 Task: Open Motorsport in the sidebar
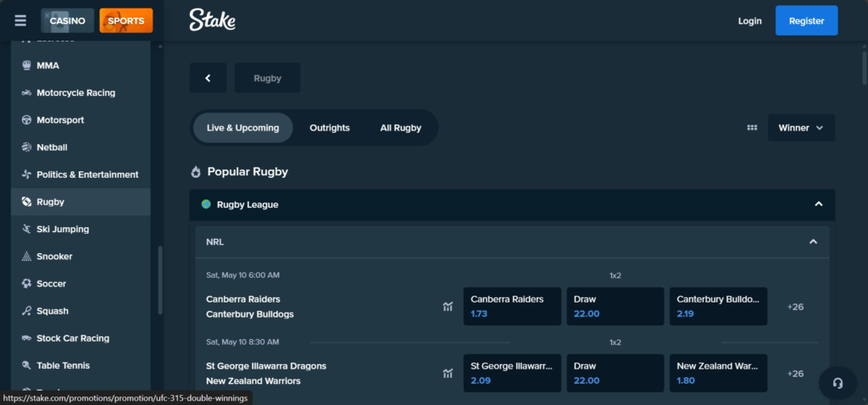click(81, 120)
